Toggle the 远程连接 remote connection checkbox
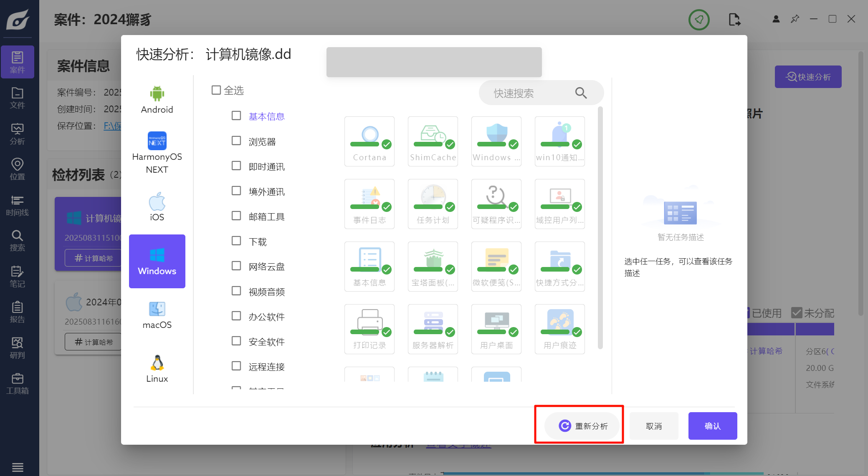The width and height of the screenshot is (868, 476). coord(236,366)
